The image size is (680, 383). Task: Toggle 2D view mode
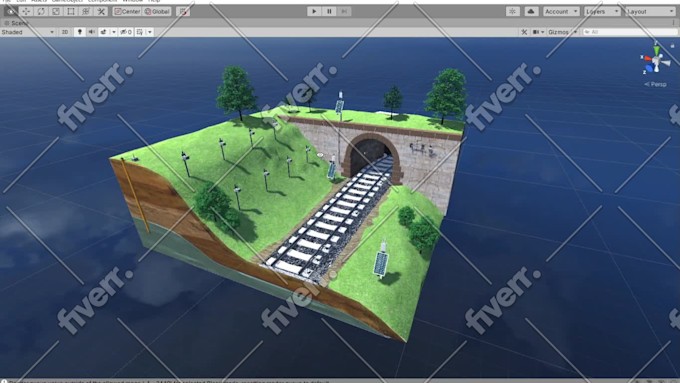65,32
